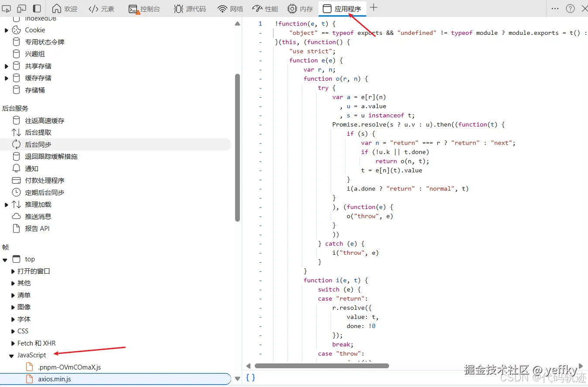Click the 报告 API document icon
This screenshot has width=588, height=387.
click(16, 228)
